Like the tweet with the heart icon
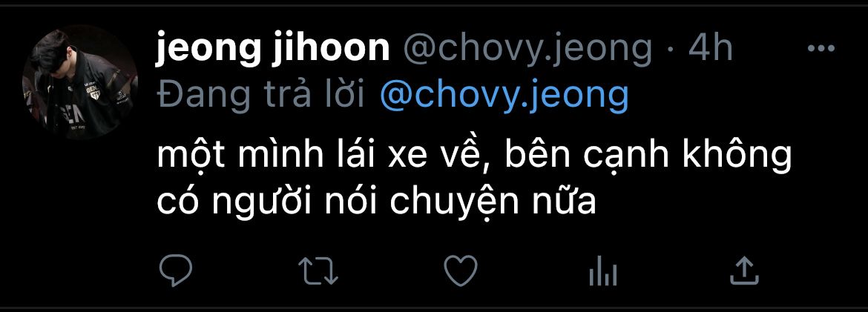The height and width of the screenshot is (312, 868). (461, 270)
